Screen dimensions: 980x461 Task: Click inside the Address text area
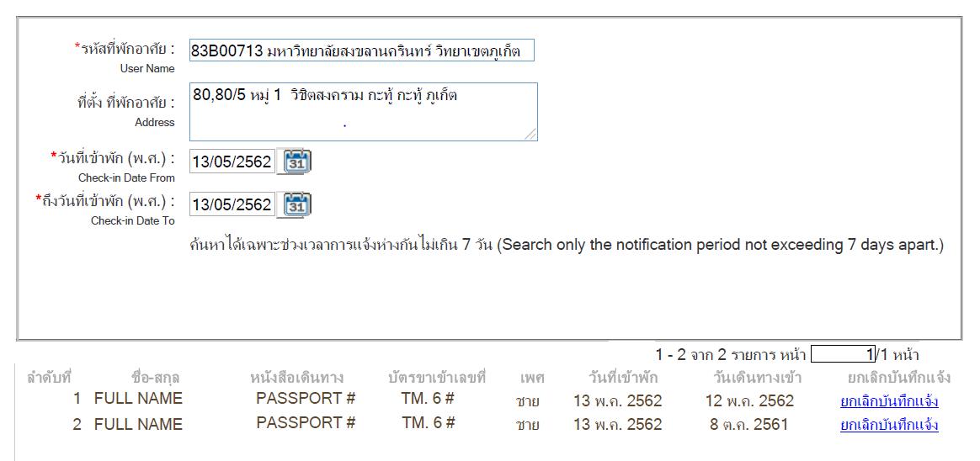[363, 111]
